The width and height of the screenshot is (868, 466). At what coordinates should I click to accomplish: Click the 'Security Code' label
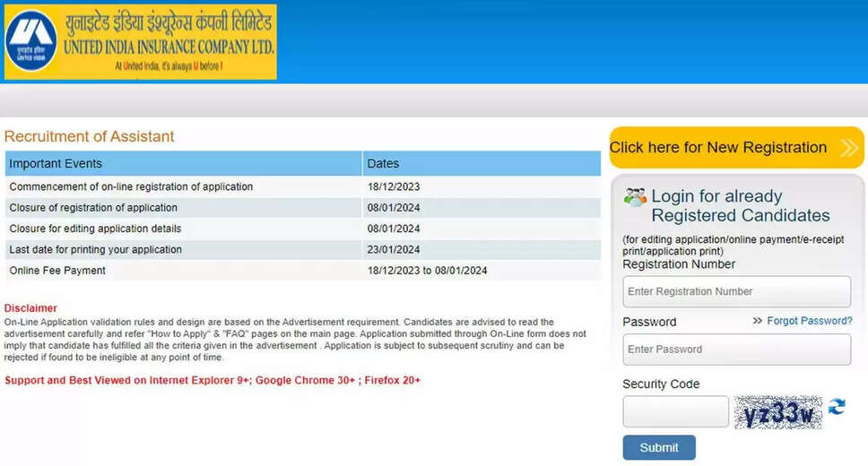[x=661, y=384]
